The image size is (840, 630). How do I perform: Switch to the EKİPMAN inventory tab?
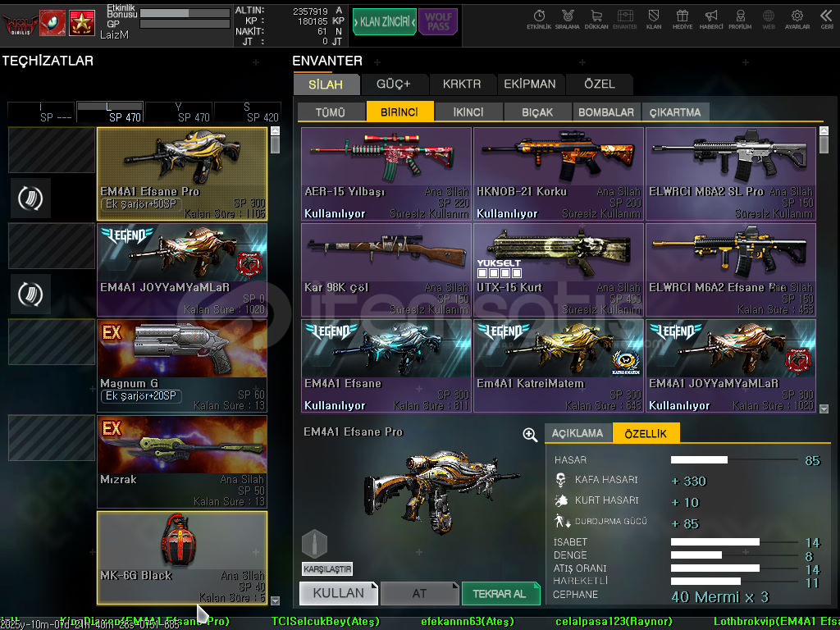(530, 84)
